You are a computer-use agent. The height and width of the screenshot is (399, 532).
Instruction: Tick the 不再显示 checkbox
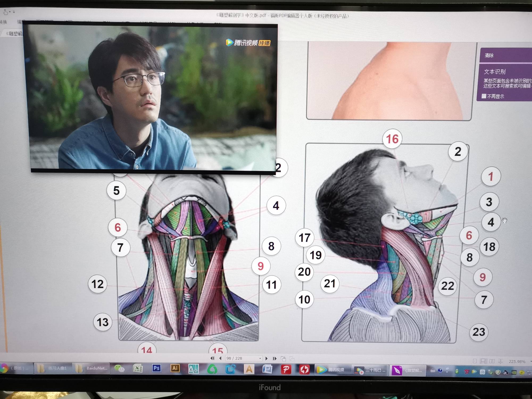[x=484, y=96]
